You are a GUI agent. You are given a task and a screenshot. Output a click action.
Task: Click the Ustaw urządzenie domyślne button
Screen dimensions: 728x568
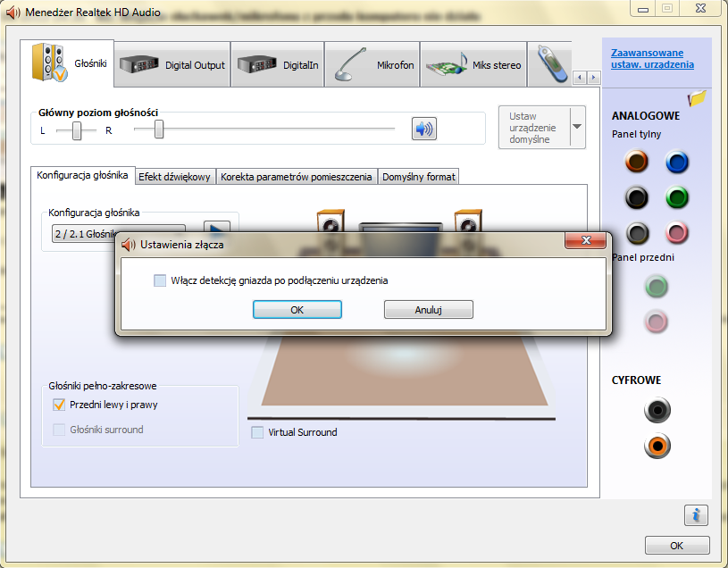click(x=534, y=127)
